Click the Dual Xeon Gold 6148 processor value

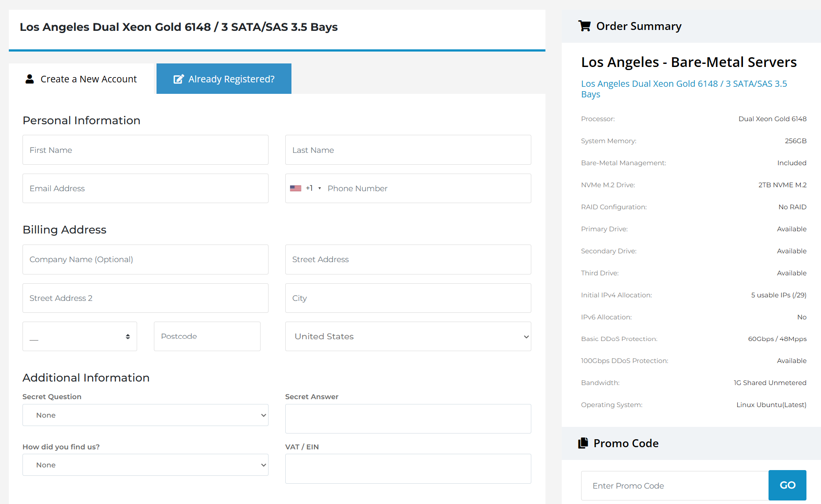(x=772, y=119)
